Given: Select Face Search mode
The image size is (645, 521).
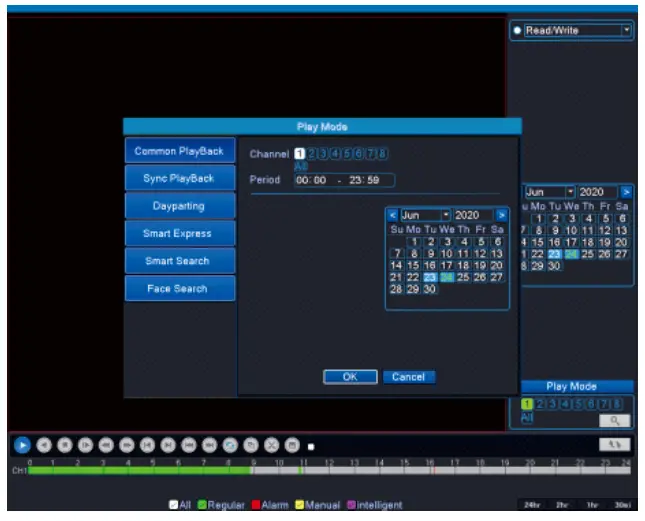Looking at the screenshot, I should tap(180, 288).
